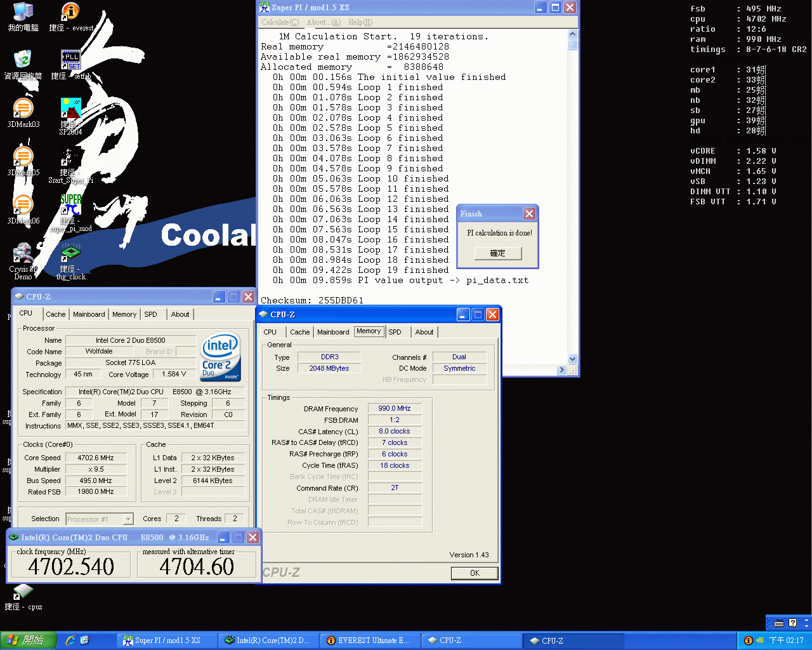Screen dimensions: 812x650
Task: Click Internet Explorer quick launch icon
Action: pyautogui.click(x=70, y=640)
